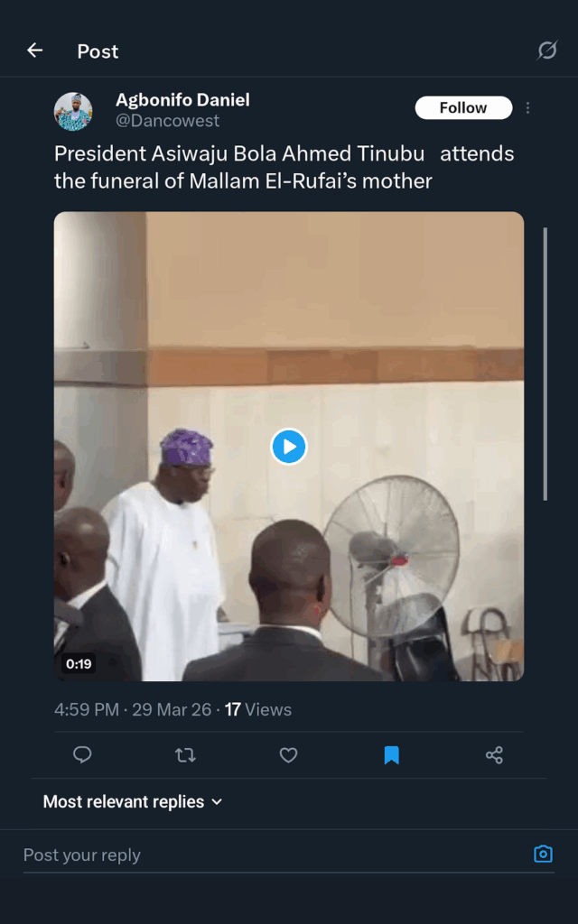Screen dimensions: 578x924
Task: Play the funeral video
Action: pos(289,446)
